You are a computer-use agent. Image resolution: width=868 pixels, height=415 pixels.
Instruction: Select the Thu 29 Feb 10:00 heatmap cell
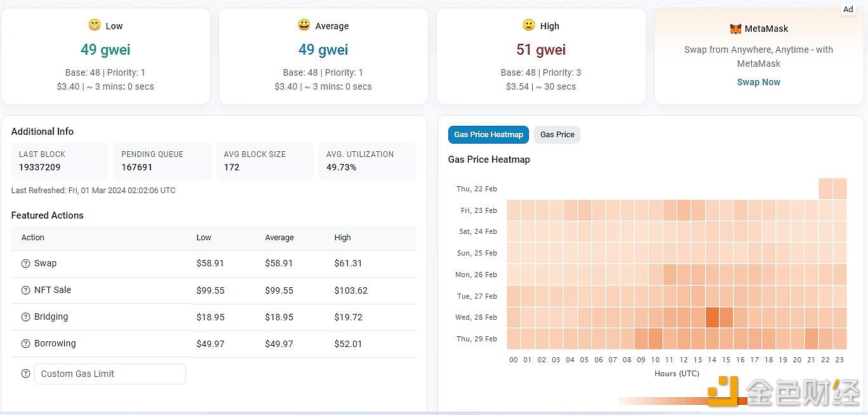coord(655,339)
